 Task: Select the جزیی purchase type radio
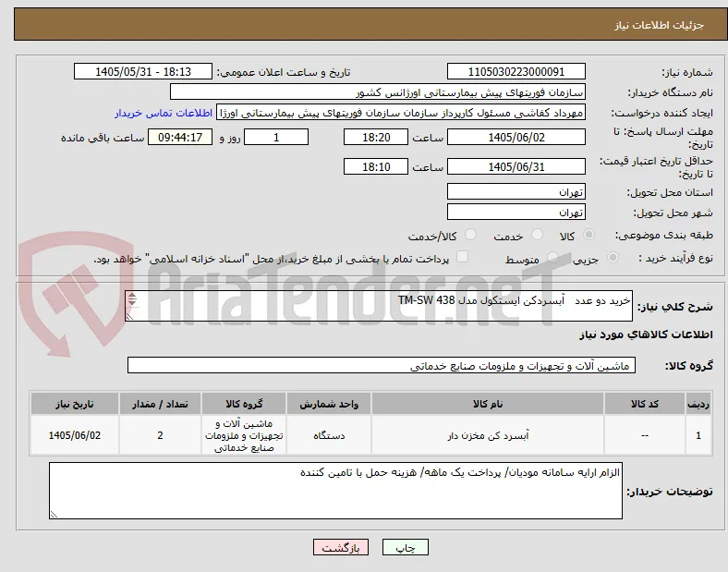(613, 257)
